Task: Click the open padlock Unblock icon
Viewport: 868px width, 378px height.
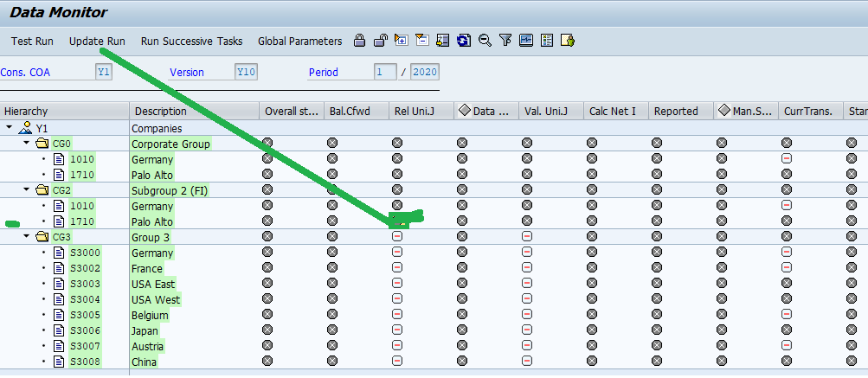Action: (x=380, y=41)
